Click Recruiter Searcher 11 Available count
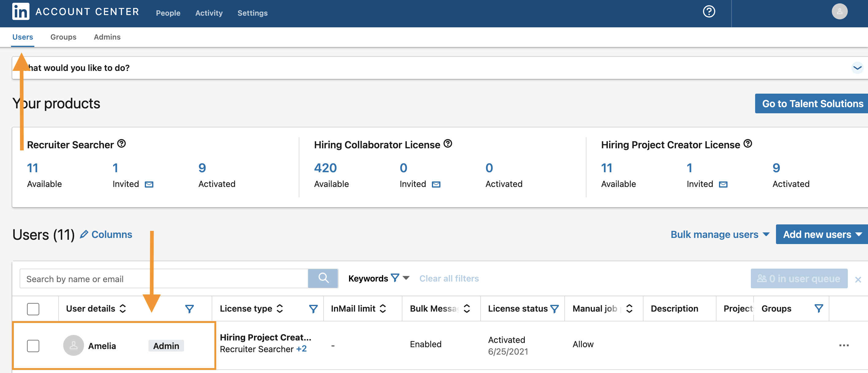Screen dimensions: 868x373 (33, 168)
